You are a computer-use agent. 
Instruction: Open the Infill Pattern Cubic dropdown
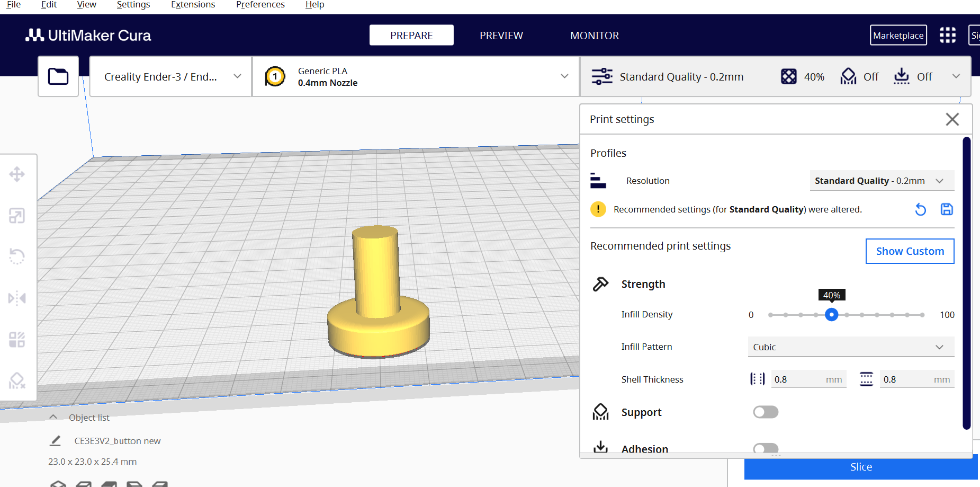coord(851,347)
